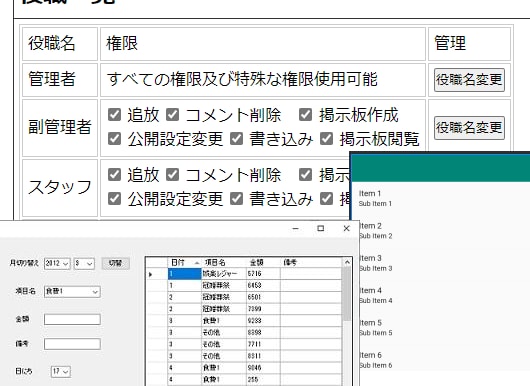
Task: Click the スタッフ role name cell
Action: [60, 188]
